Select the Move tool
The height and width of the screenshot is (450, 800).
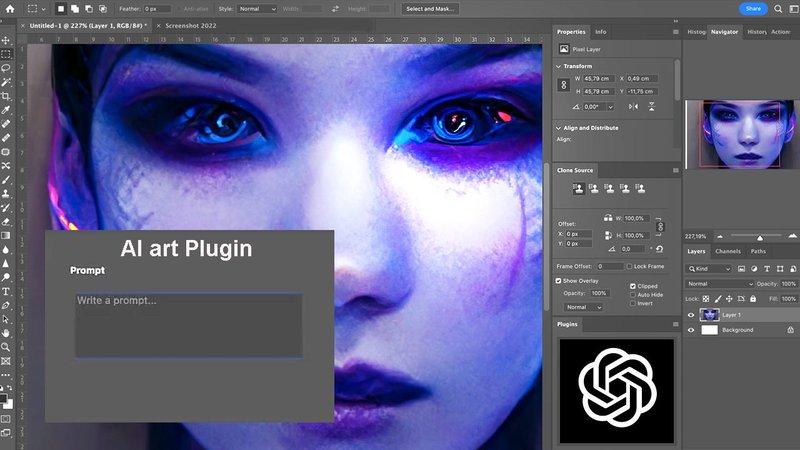click(6, 40)
